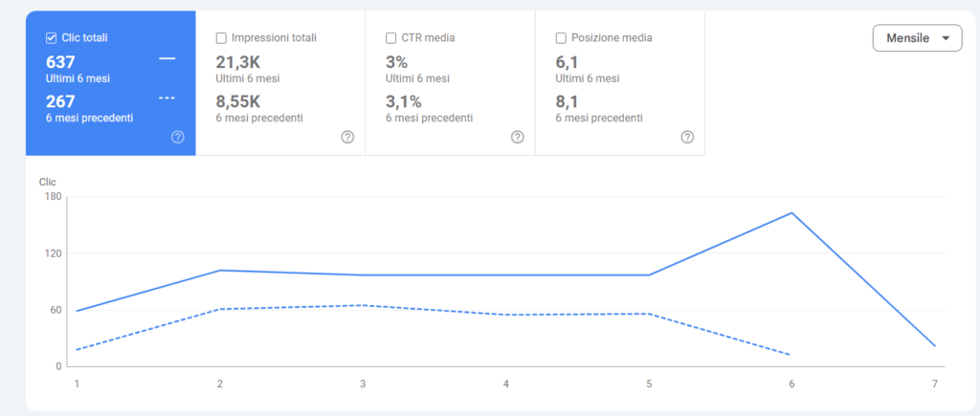The height and width of the screenshot is (416, 980).
Task: Click the 637 total clicks value
Action: [59, 62]
